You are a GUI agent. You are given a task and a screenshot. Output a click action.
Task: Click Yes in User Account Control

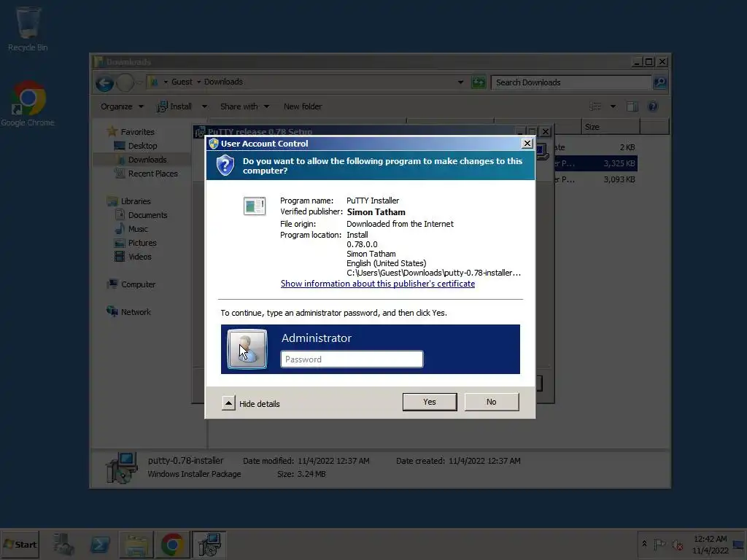pos(429,402)
